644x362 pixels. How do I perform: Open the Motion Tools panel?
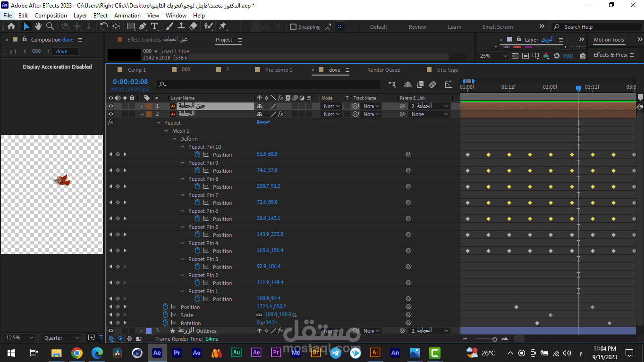click(x=609, y=40)
